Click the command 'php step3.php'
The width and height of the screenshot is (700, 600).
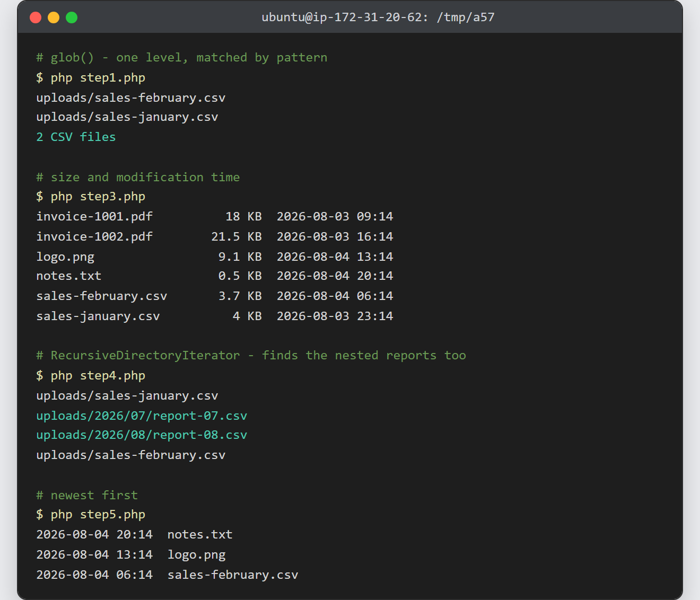(x=98, y=197)
